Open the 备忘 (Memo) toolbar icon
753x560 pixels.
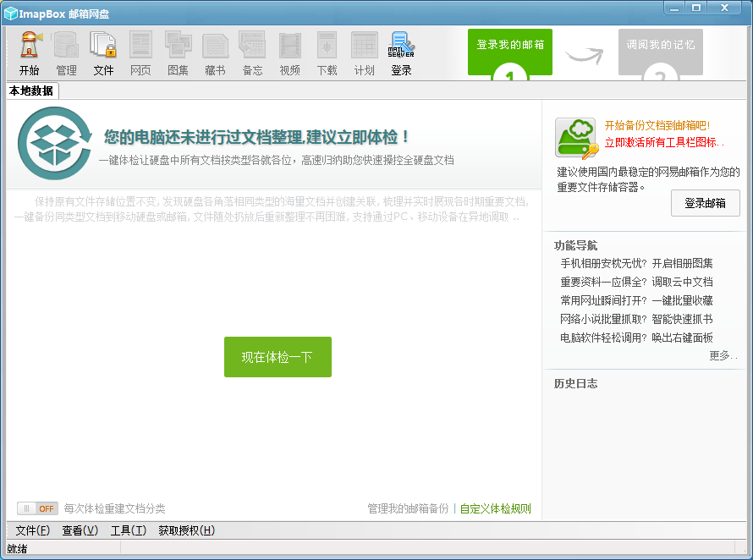click(x=252, y=52)
